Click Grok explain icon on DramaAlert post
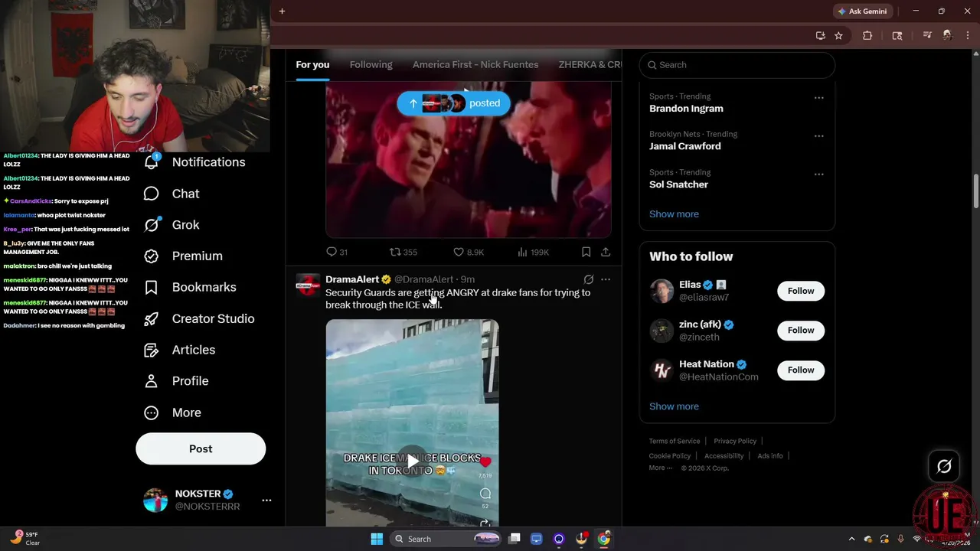 (x=588, y=279)
